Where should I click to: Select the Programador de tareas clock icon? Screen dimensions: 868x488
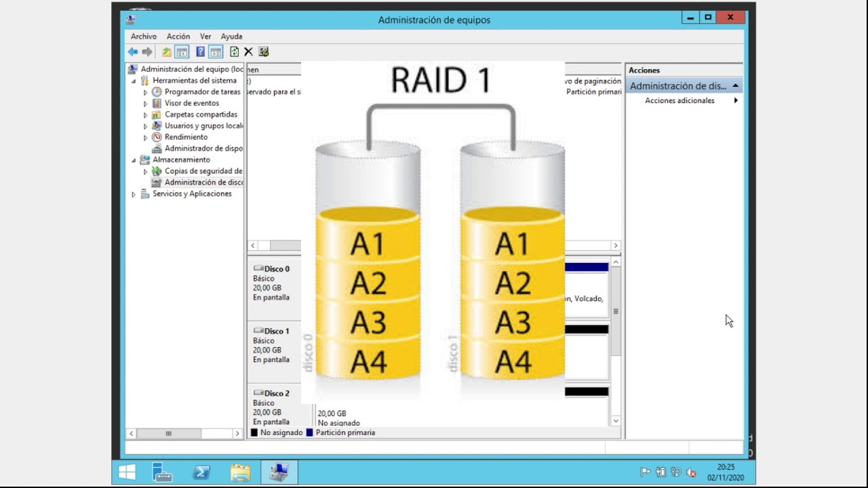(x=157, y=91)
